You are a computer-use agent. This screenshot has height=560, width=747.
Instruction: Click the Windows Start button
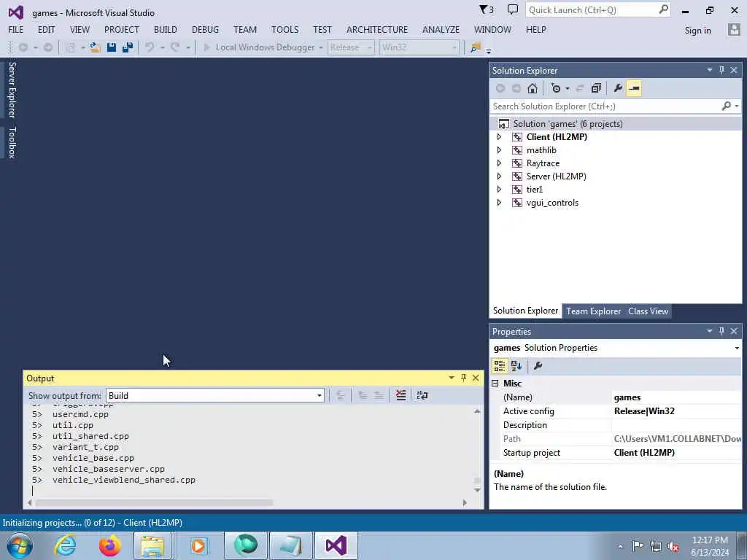point(19,545)
